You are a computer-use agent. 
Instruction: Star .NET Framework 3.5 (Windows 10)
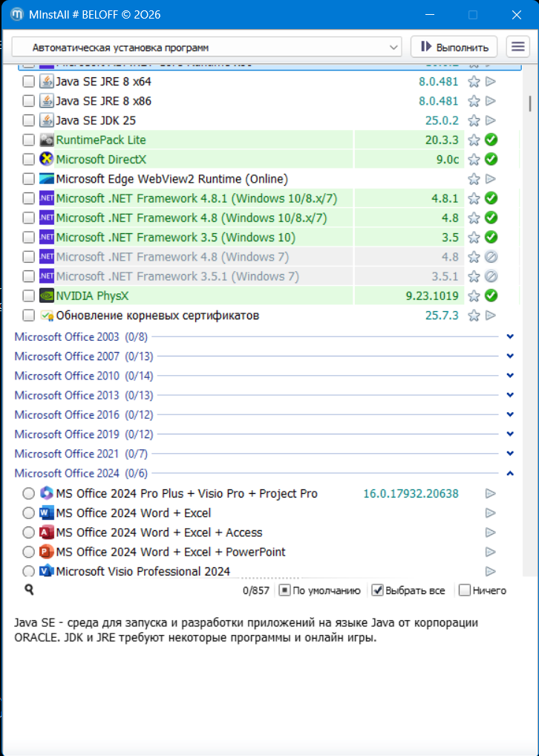click(474, 237)
